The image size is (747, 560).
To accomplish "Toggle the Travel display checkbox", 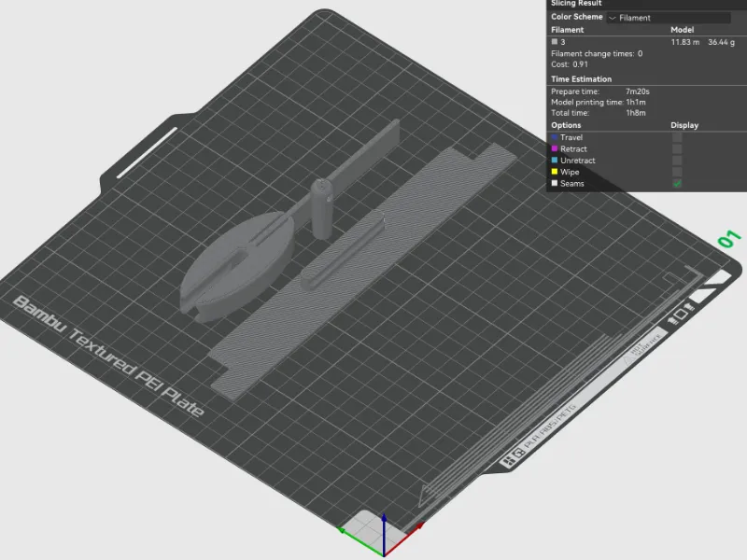I will coord(677,137).
